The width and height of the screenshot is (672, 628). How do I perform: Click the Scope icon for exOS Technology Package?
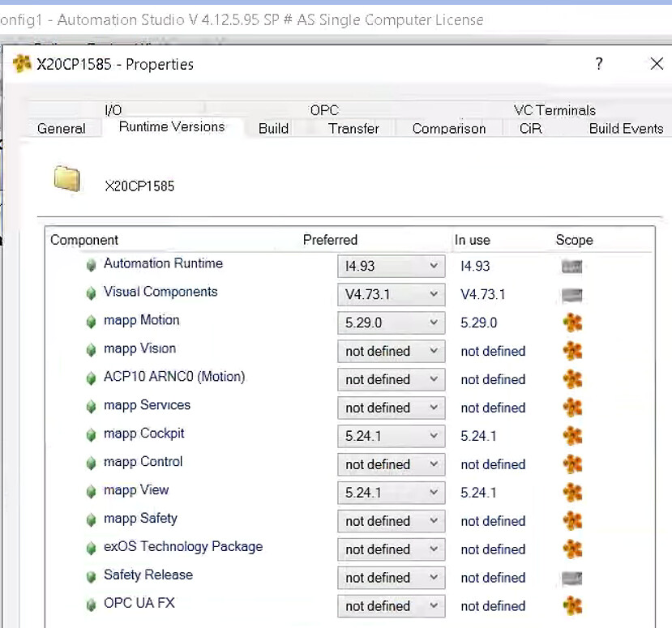tap(572, 549)
